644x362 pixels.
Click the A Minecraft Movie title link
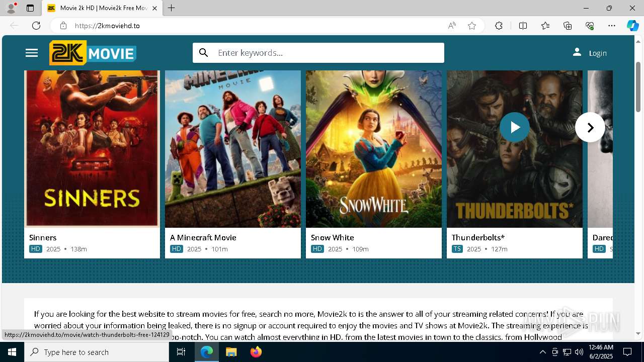pos(203,237)
